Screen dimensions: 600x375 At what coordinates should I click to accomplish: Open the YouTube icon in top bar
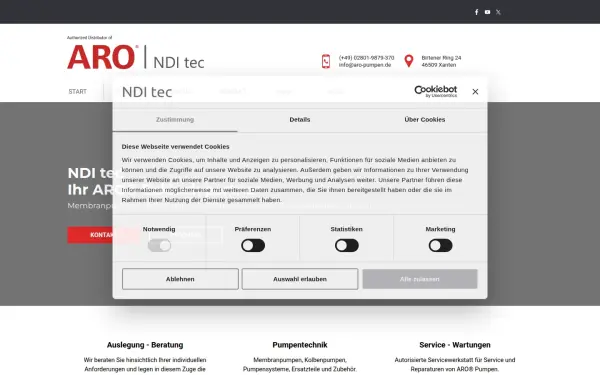pyautogui.click(x=487, y=12)
